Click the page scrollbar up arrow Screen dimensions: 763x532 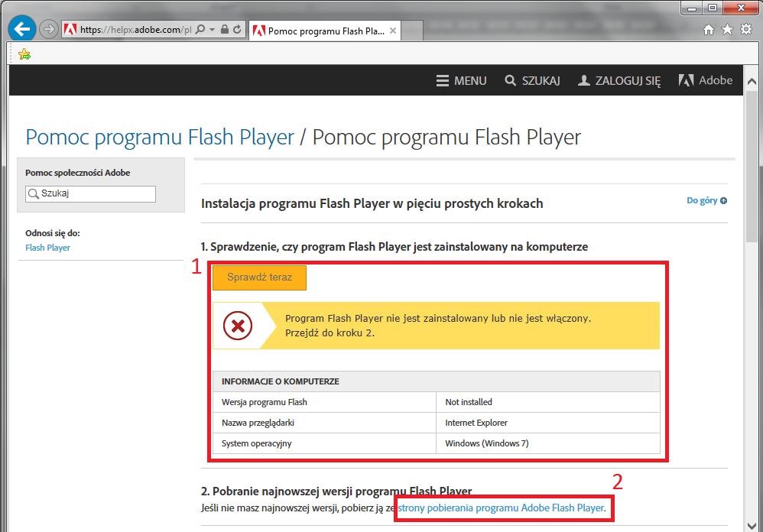coord(752,81)
